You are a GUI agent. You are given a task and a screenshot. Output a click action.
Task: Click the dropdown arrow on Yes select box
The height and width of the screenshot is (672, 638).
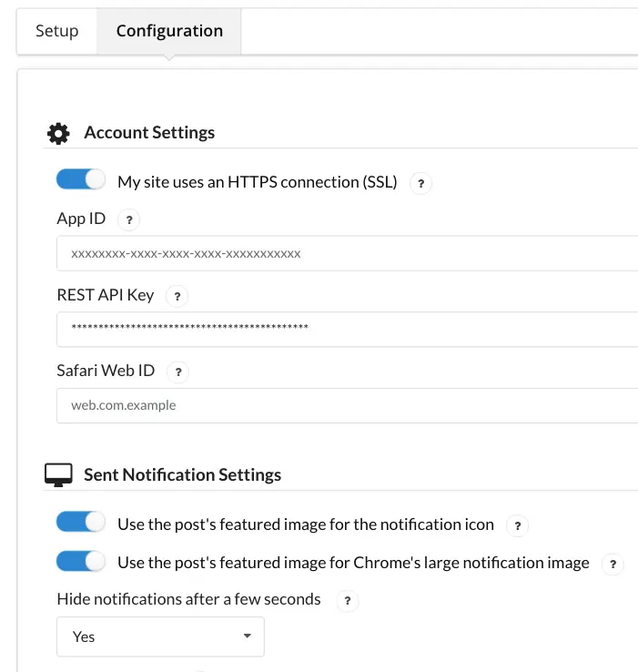pyautogui.click(x=247, y=636)
